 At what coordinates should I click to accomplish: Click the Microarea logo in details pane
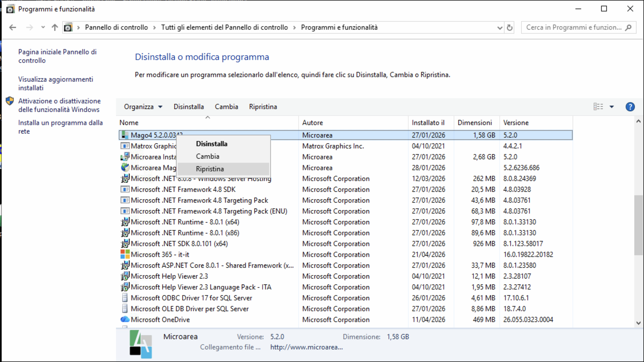[x=141, y=344]
